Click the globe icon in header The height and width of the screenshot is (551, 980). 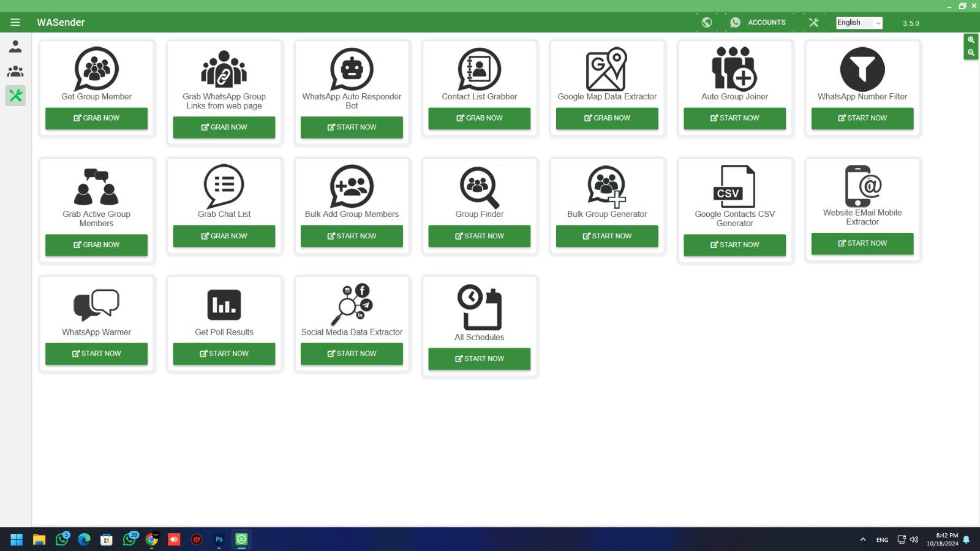tap(707, 23)
